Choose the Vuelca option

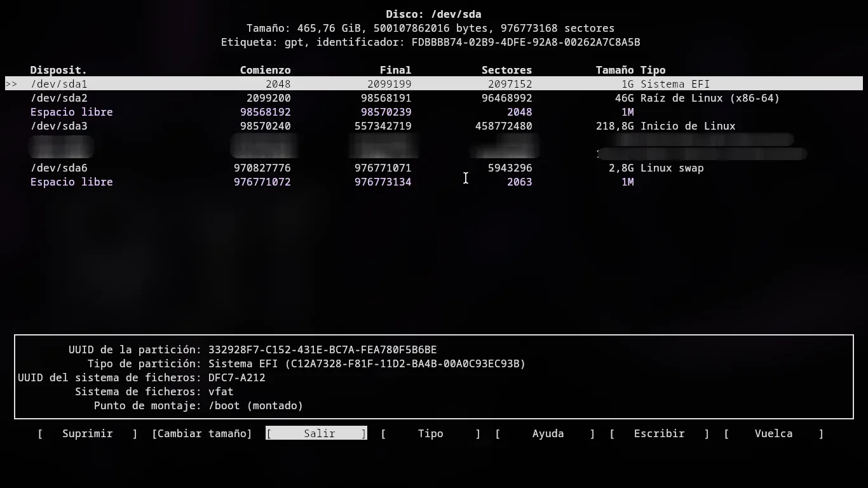click(x=774, y=433)
